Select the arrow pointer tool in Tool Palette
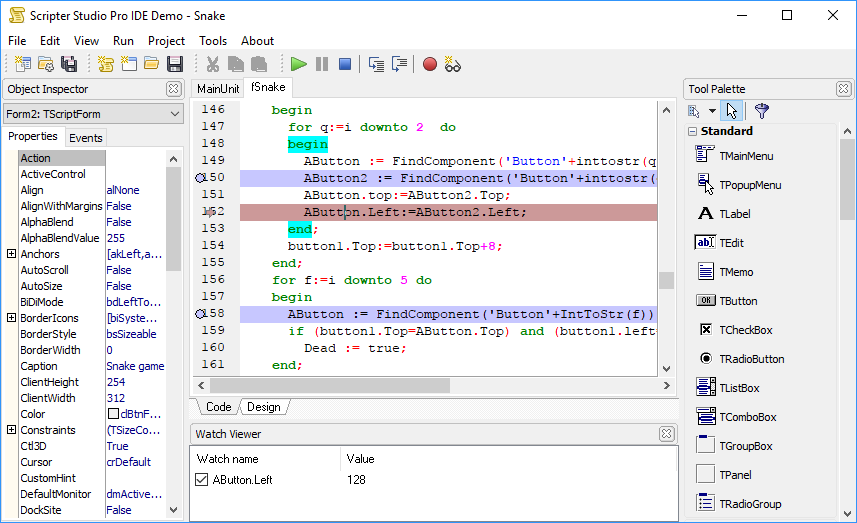The height and width of the screenshot is (523, 857). [731, 111]
